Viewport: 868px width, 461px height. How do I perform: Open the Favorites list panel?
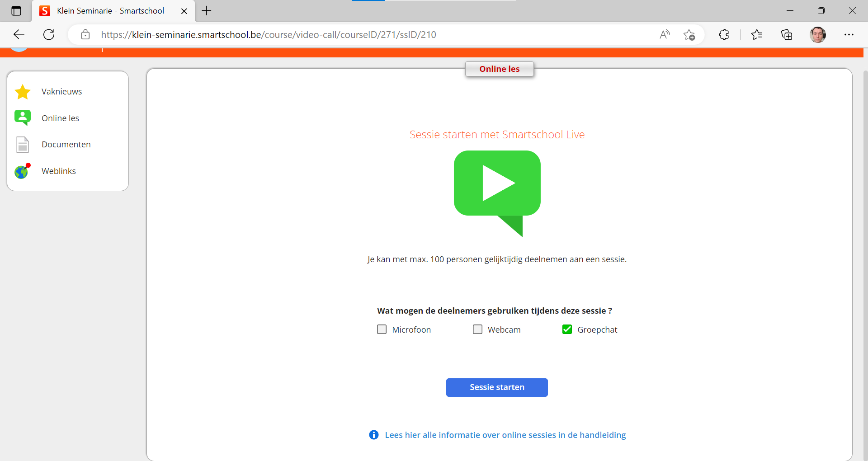click(756, 35)
